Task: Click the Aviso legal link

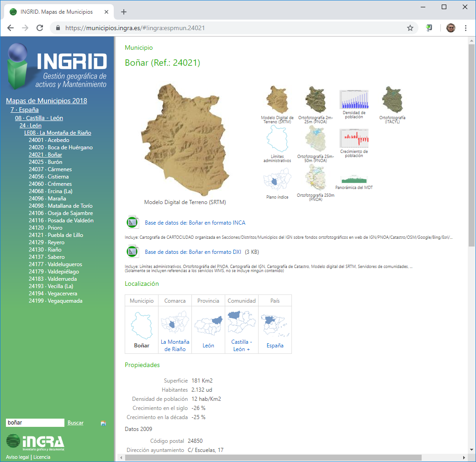Action: (17, 457)
